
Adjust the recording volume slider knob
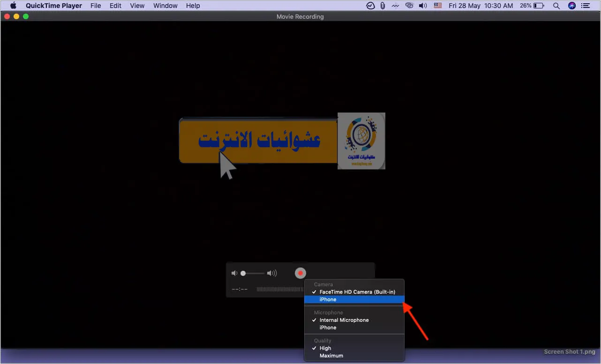[x=243, y=273]
